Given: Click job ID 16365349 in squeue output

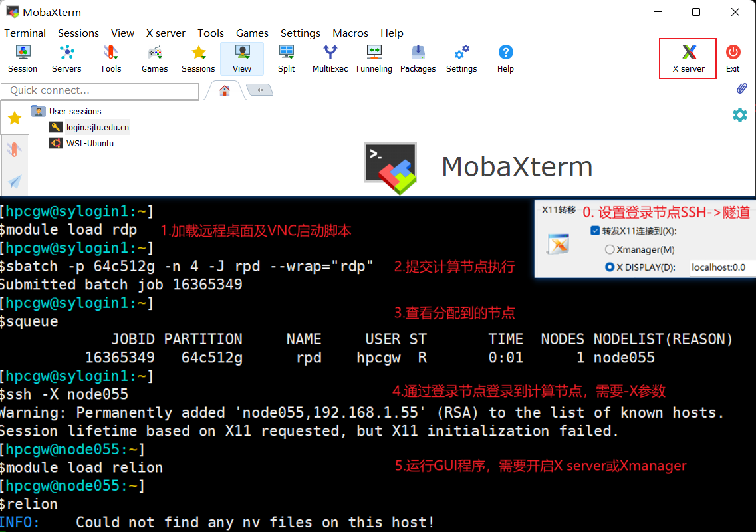Looking at the screenshot, I should coord(120,357).
